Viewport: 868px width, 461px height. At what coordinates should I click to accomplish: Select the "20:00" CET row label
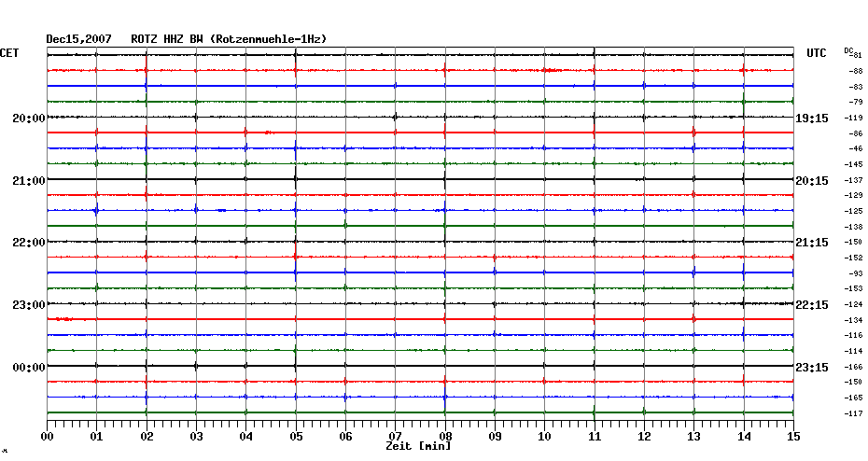(x=29, y=119)
